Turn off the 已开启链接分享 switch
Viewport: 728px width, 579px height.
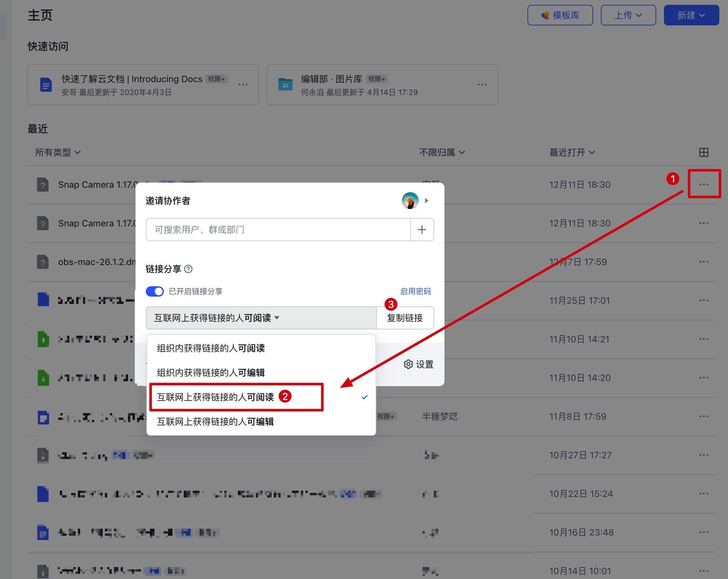click(155, 291)
